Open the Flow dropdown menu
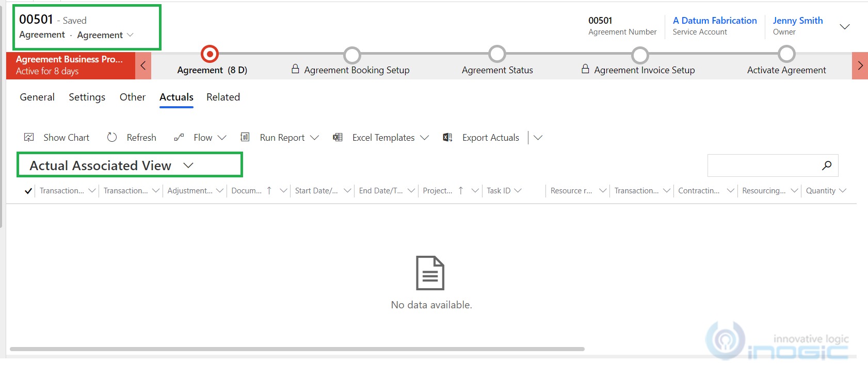 [x=222, y=138]
